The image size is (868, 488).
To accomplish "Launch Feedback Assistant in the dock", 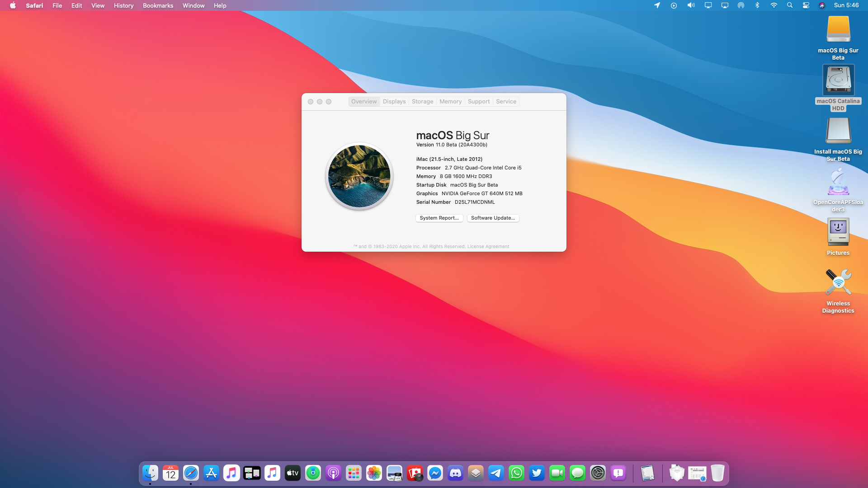I will [x=618, y=473].
